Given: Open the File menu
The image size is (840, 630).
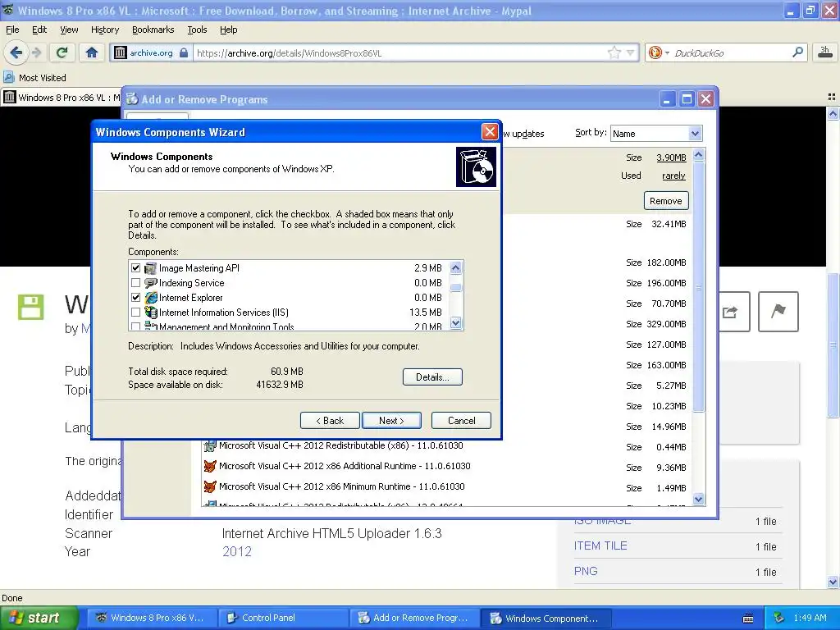Looking at the screenshot, I should 12,30.
